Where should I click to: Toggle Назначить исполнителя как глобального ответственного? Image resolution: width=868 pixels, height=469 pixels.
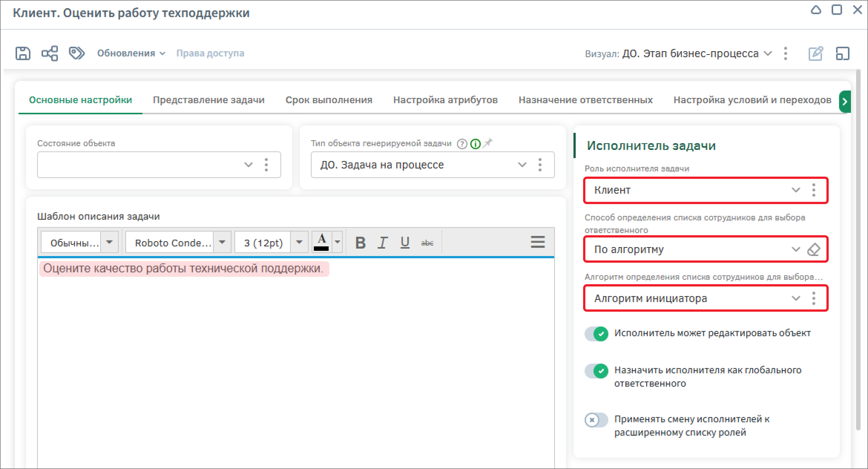click(x=596, y=371)
